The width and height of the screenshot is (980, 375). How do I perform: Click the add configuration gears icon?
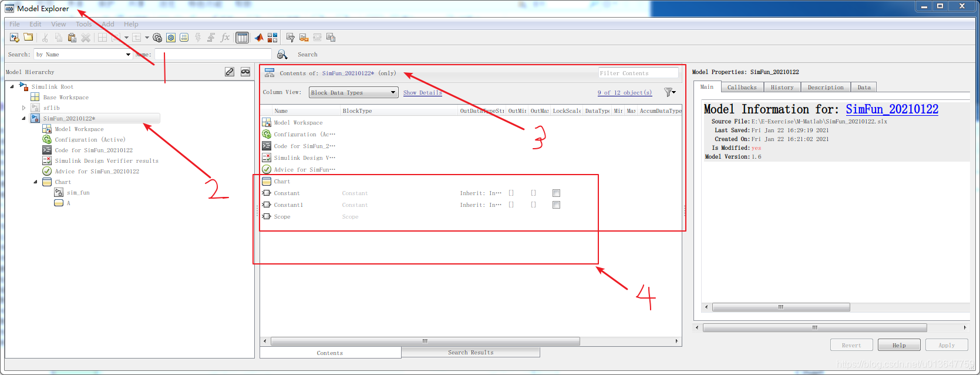(x=157, y=38)
